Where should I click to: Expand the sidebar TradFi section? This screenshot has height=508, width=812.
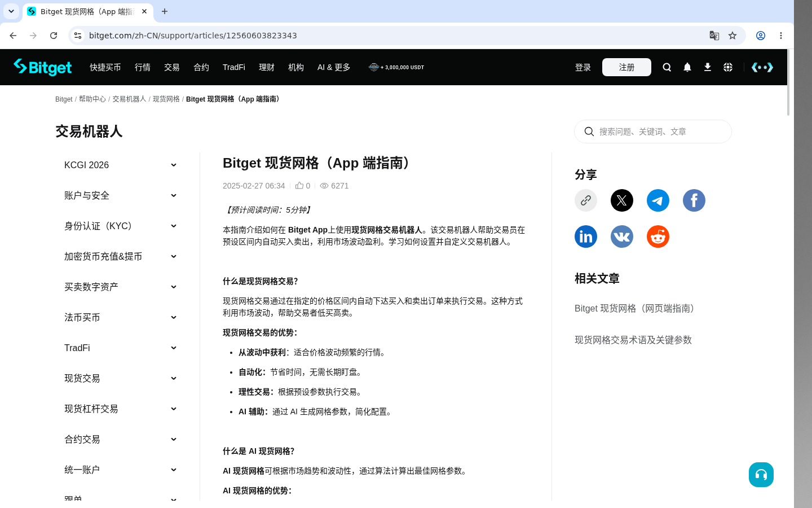point(121,348)
